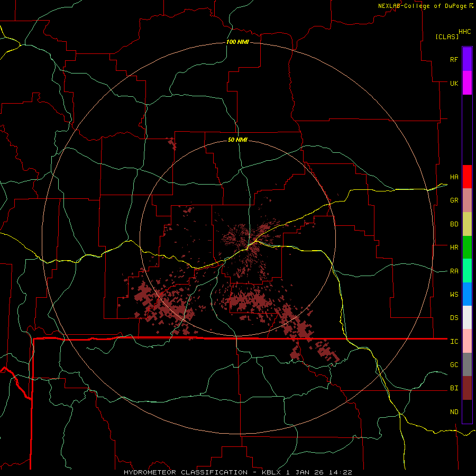Screen dimensions: 476x476
Task: Click the RA legend label
Action: click(454, 271)
